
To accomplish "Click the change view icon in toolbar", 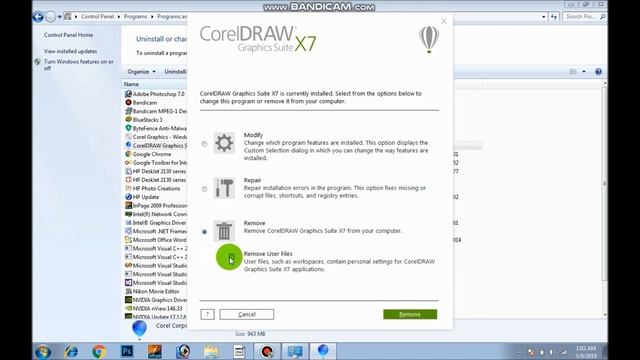I will (573, 71).
